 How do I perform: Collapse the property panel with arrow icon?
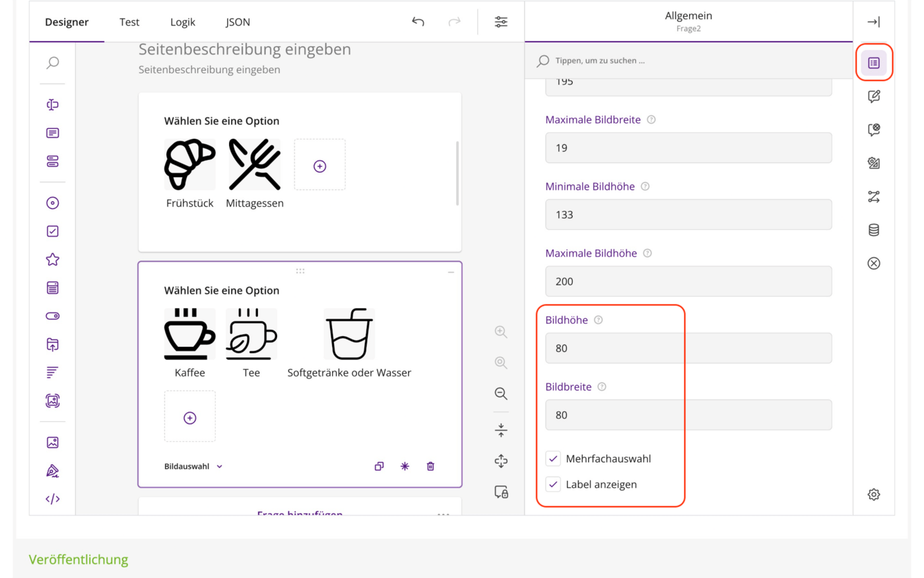point(874,22)
